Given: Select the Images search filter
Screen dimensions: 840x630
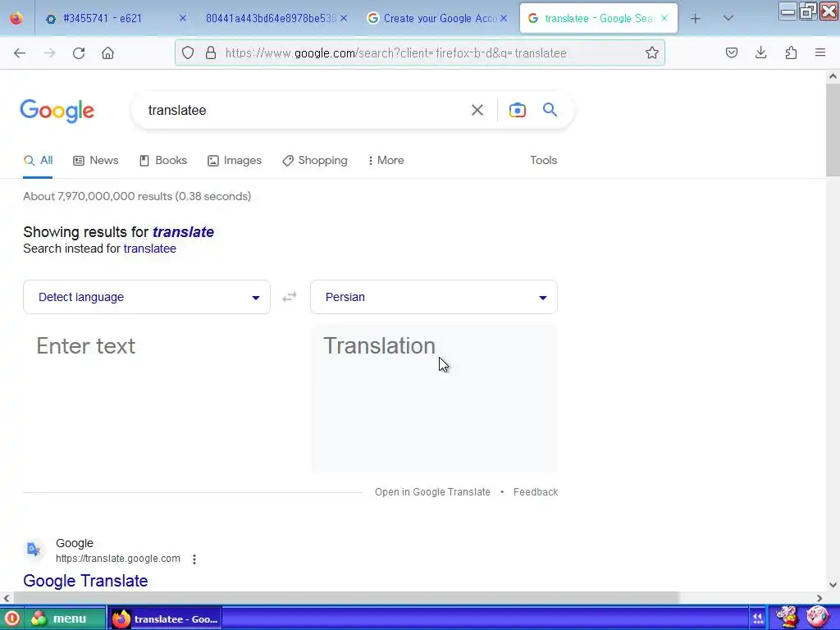Looking at the screenshot, I should click(235, 160).
